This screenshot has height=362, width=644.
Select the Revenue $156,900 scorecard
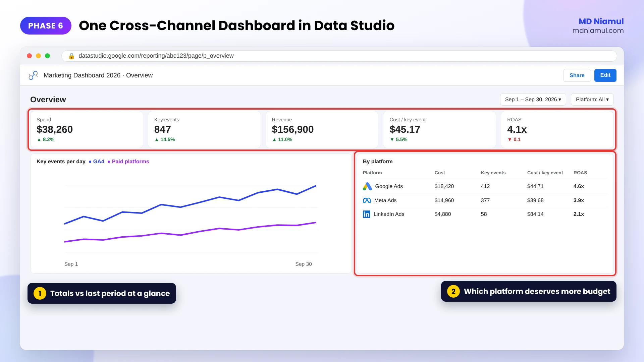click(x=322, y=130)
